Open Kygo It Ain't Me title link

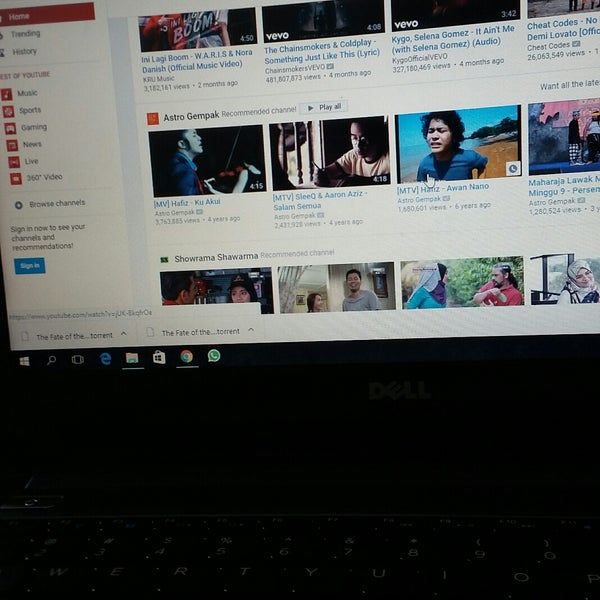click(x=452, y=38)
